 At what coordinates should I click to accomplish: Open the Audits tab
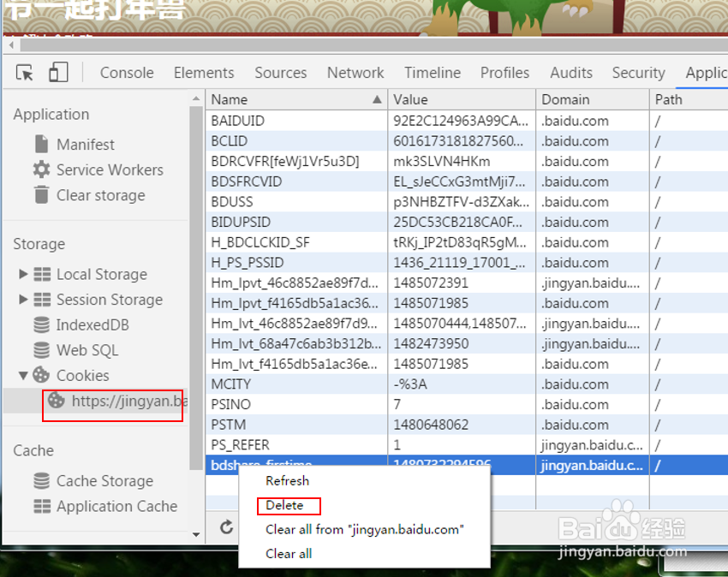(x=571, y=73)
